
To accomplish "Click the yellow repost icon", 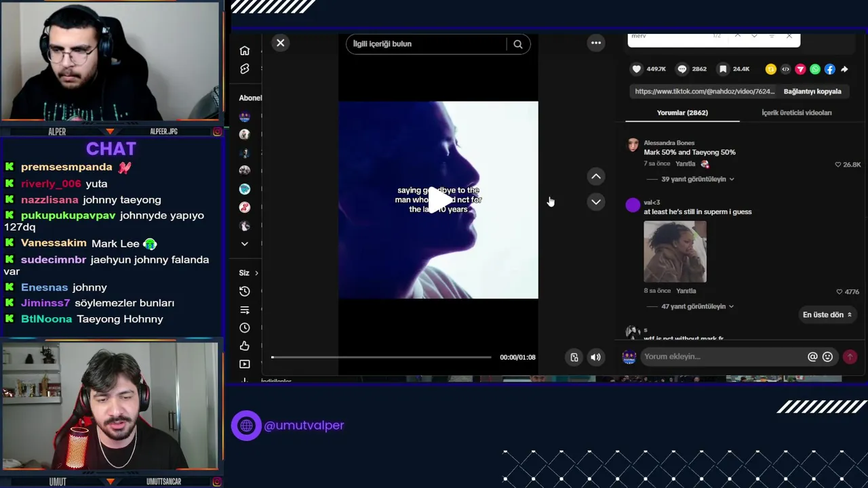I will click(x=771, y=69).
